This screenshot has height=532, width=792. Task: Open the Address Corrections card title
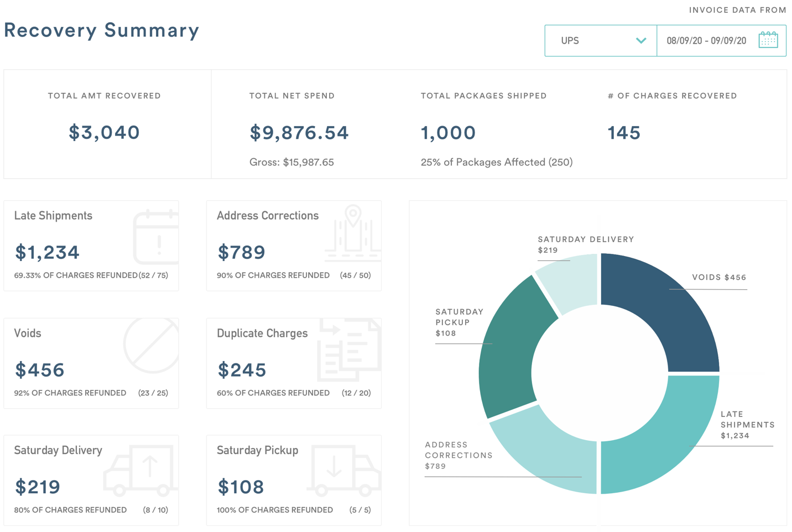point(268,216)
